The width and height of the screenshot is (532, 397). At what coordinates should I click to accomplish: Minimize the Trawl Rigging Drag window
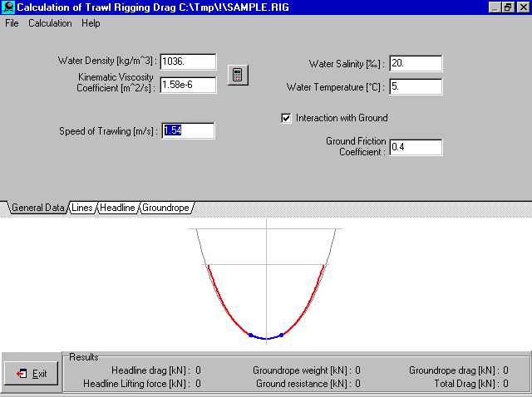pyautogui.click(x=495, y=7)
